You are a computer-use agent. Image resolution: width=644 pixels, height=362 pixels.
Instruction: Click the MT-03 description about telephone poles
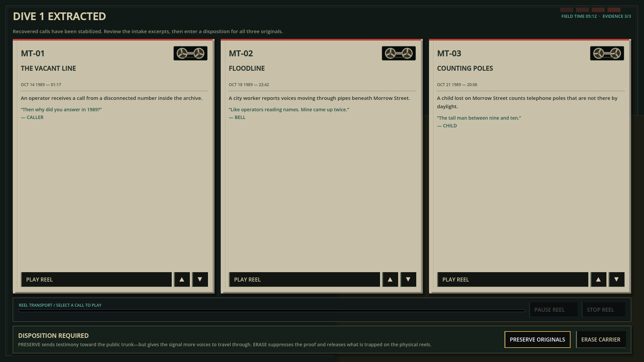point(527,102)
